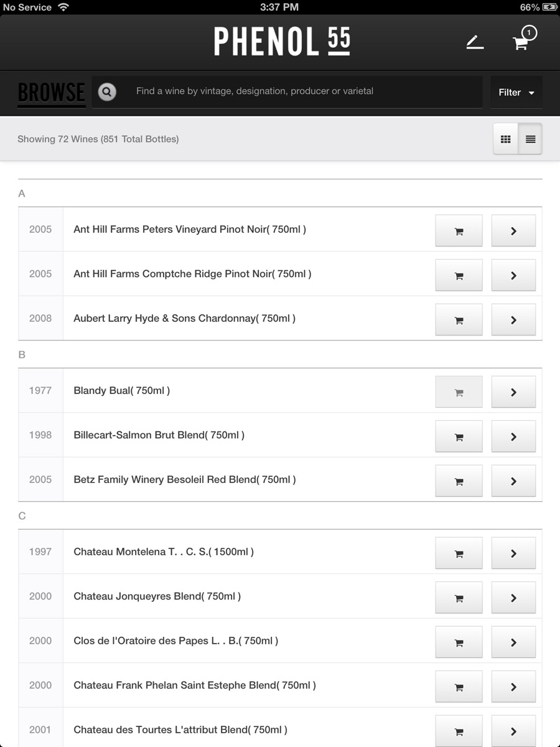Switch to list view layout
The width and height of the screenshot is (560, 747).
[530, 139]
